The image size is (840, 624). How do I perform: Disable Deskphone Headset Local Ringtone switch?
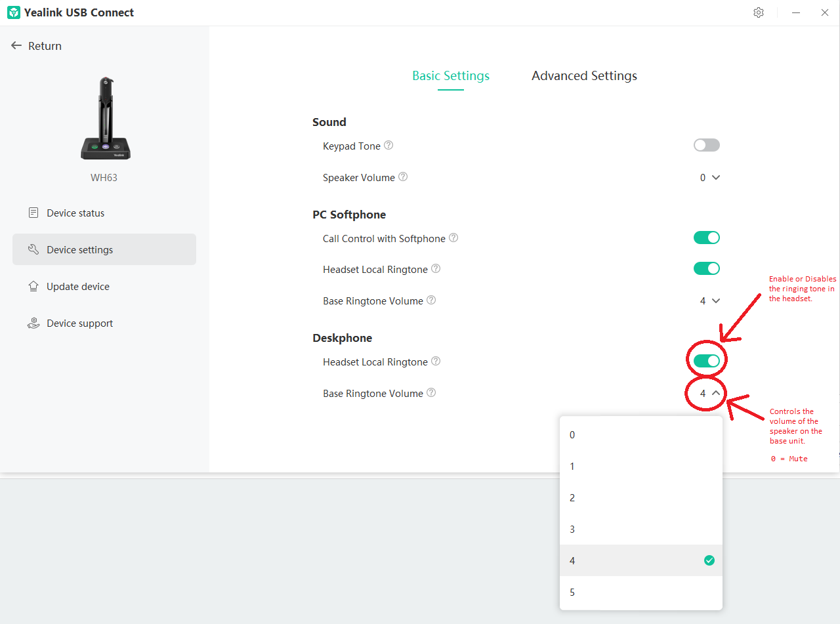[707, 361]
